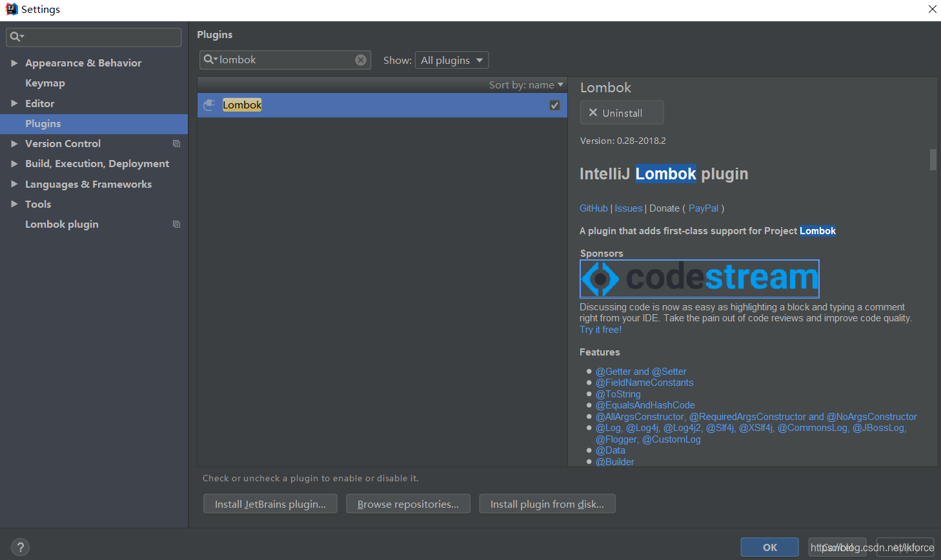Expand the Editor section
The width and height of the screenshot is (941, 560).
click(14, 103)
